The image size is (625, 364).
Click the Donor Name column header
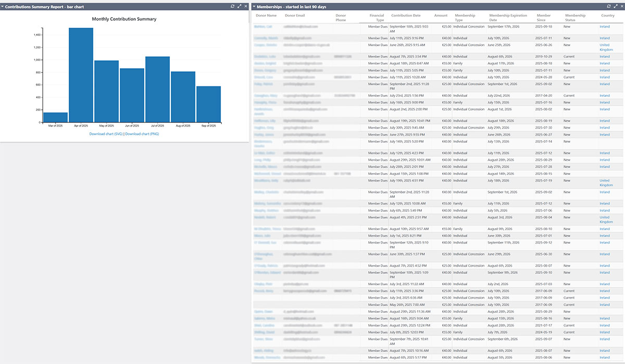point(266,16)
